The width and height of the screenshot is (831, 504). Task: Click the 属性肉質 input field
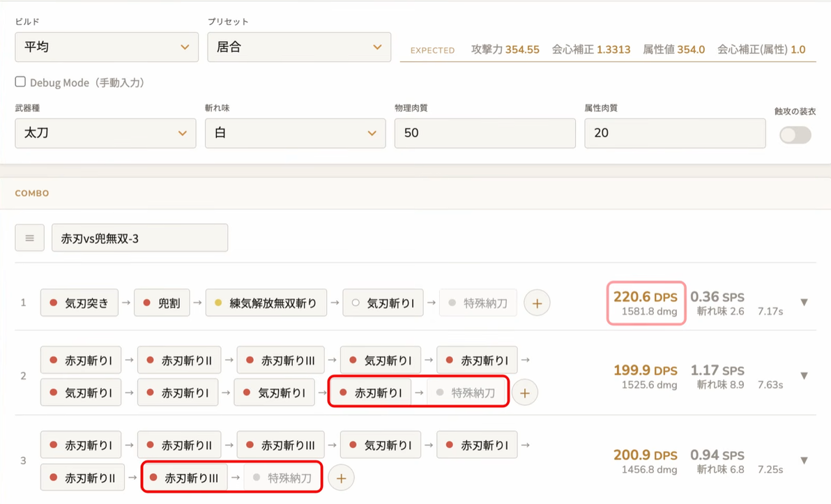click(675, 133)
